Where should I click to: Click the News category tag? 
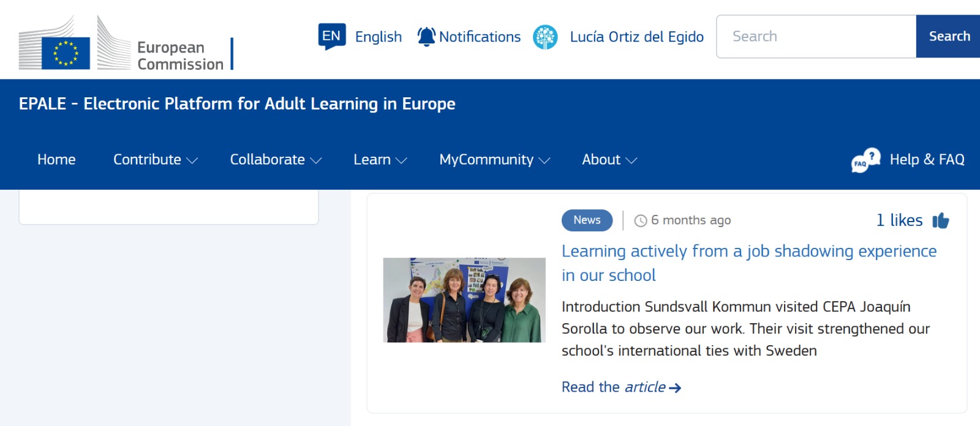click(x=587, y=220)
